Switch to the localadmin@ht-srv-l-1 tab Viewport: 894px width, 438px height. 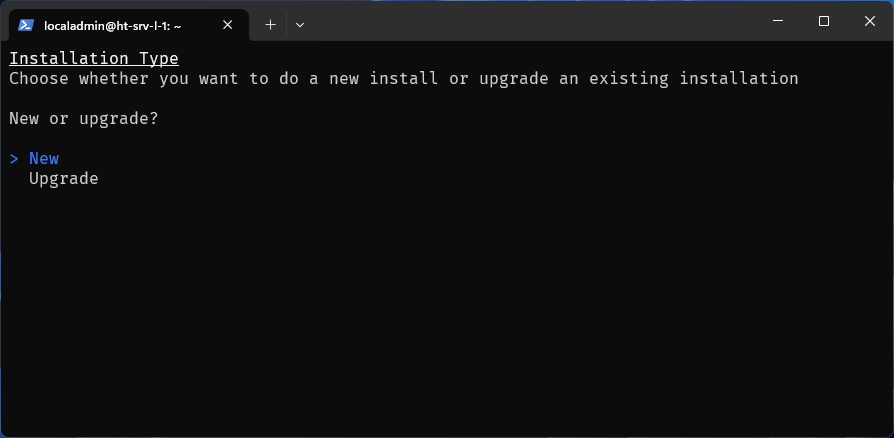[x=120, y=25]
